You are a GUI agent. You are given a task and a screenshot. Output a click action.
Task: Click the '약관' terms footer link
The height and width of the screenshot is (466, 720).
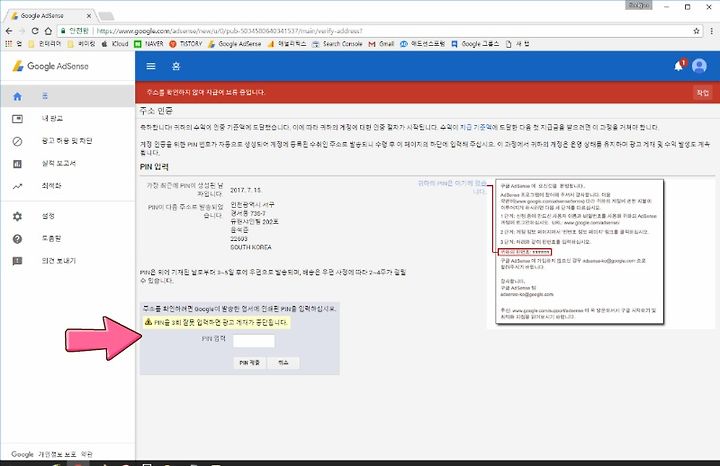coord(86,454)
